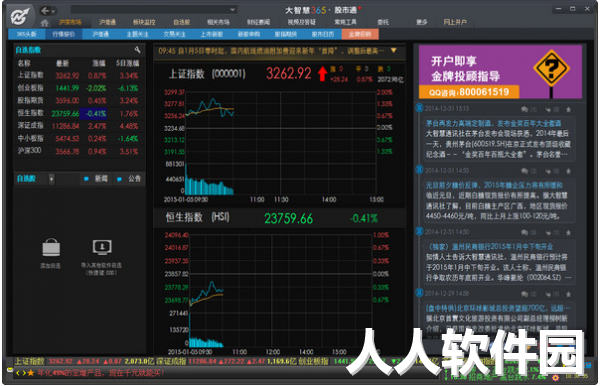Open the dropdown arrow beside the back button

point(54,11)
